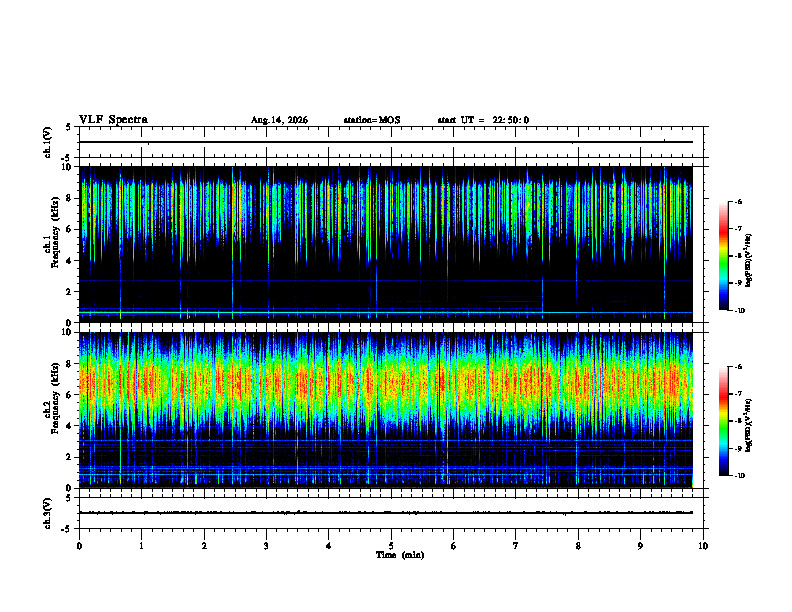Image resolution: width=792 pixels, height=612 pixels.
Task: Click the ch.2 spectrogram panel
Action: click(x=386, y=410)
